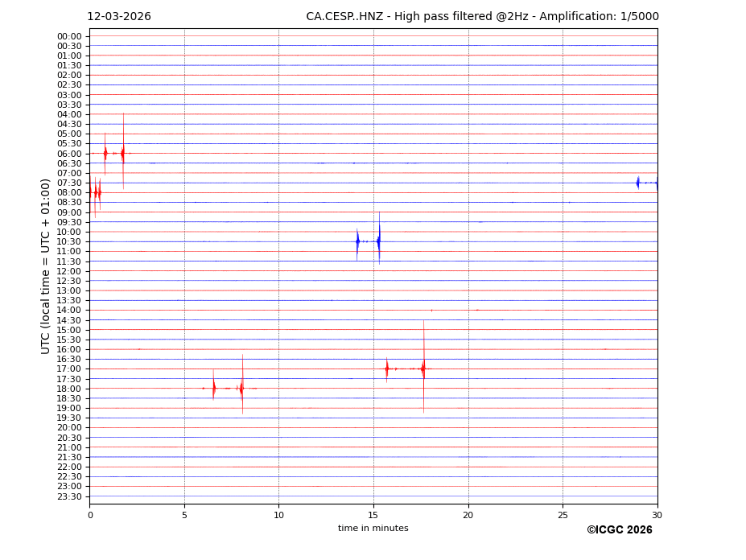The width and height of the screenshot is (746, 560).
Task: Click the CA.CESP..HNZ chart title
Action: 482,17
